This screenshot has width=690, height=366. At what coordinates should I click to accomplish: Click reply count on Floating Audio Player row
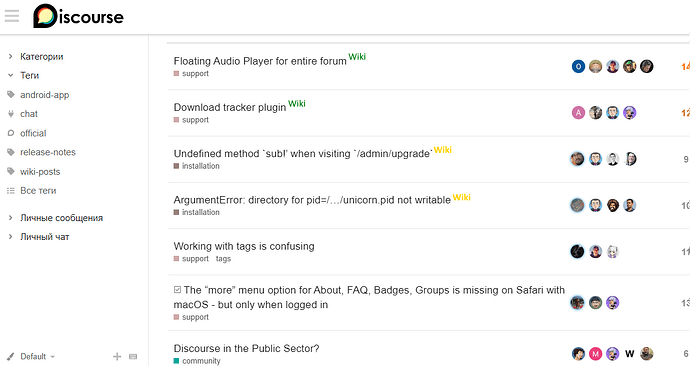[685, 66]
